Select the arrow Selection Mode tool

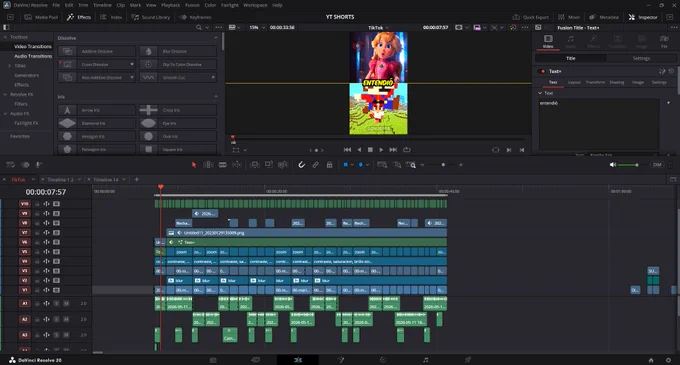tap(194, 165)
